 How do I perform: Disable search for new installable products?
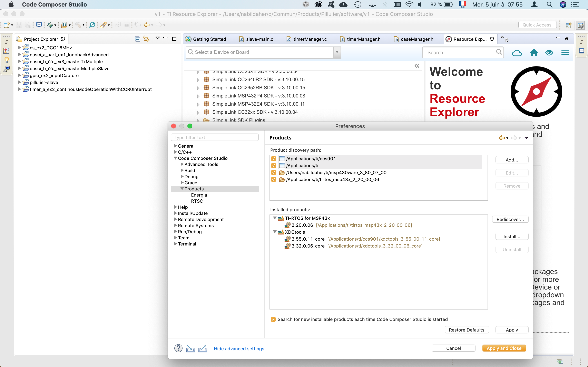tap(273, 319)
